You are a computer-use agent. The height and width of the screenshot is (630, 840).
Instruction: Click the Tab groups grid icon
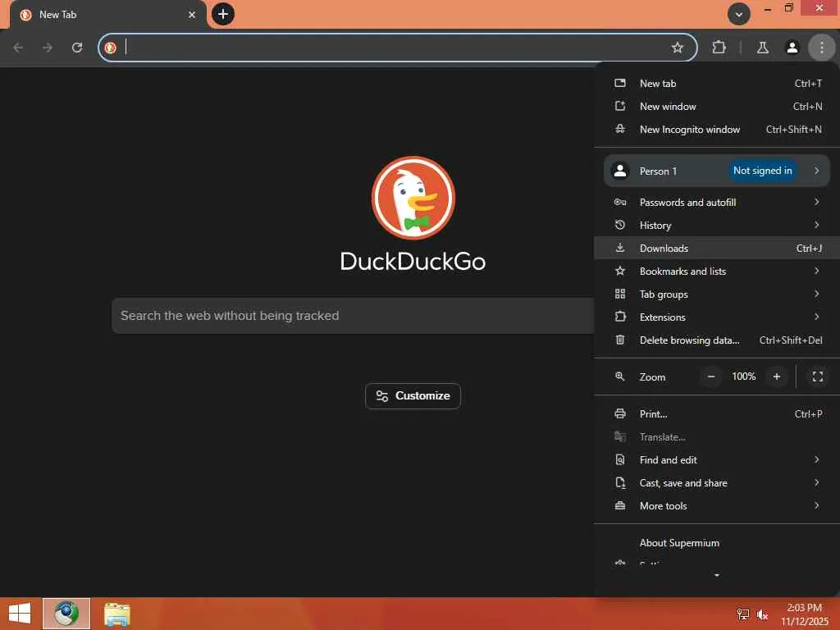pos(620,294)
